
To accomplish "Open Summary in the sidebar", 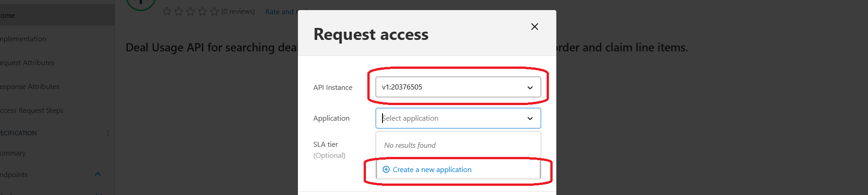I will [x=13, y=153].
